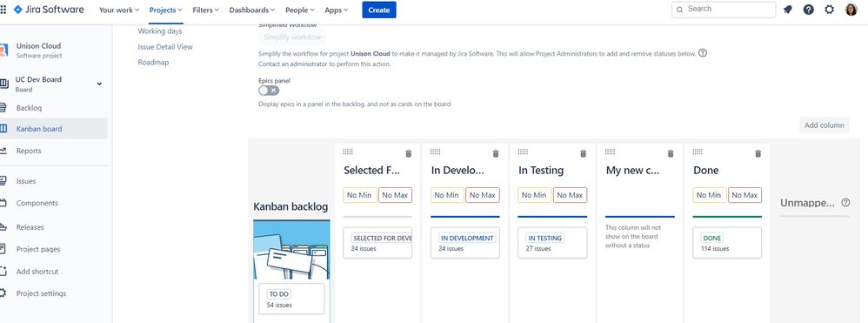868x323 pixels.
Task: Click the Jira Software logo
Action: [49, 10]
